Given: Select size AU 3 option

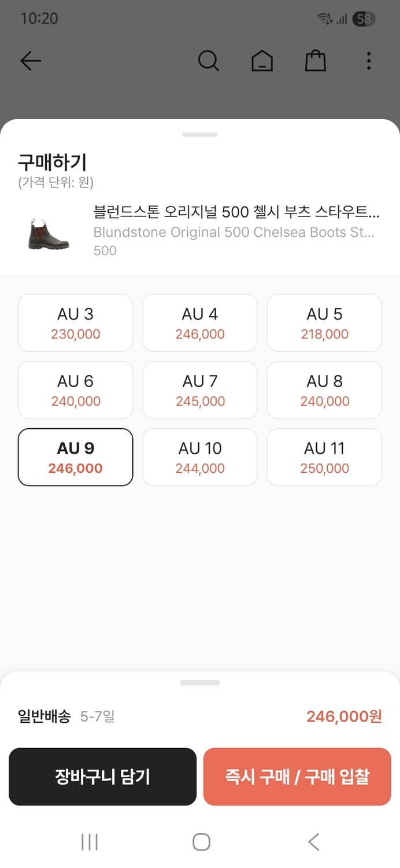Looking at the screenshot, I should [x=76, y=323].
